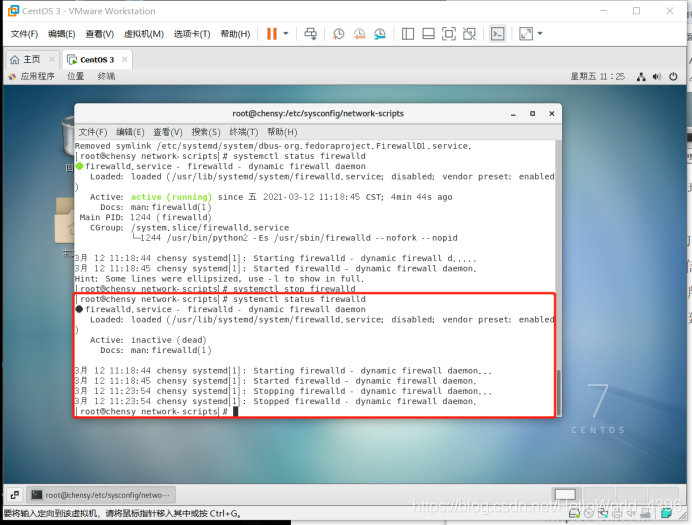Toggle the thumbnail bar view icon
Screen dimensions: 692x525
coord(428,34)
